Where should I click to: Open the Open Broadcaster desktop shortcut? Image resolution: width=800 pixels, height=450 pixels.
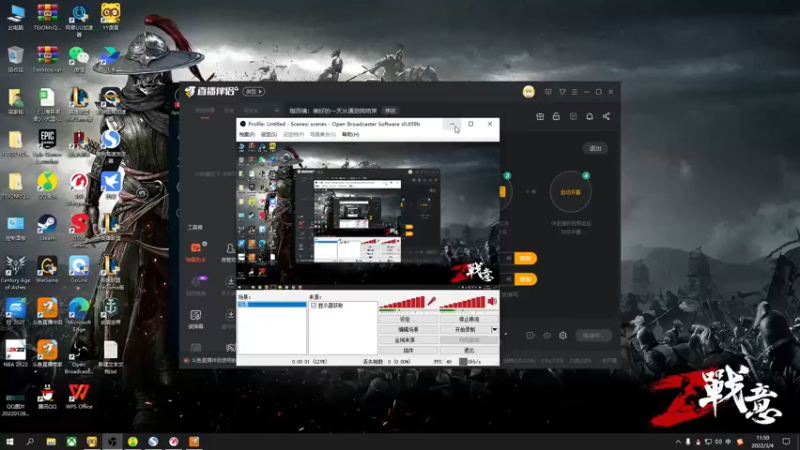coord(79,357)
